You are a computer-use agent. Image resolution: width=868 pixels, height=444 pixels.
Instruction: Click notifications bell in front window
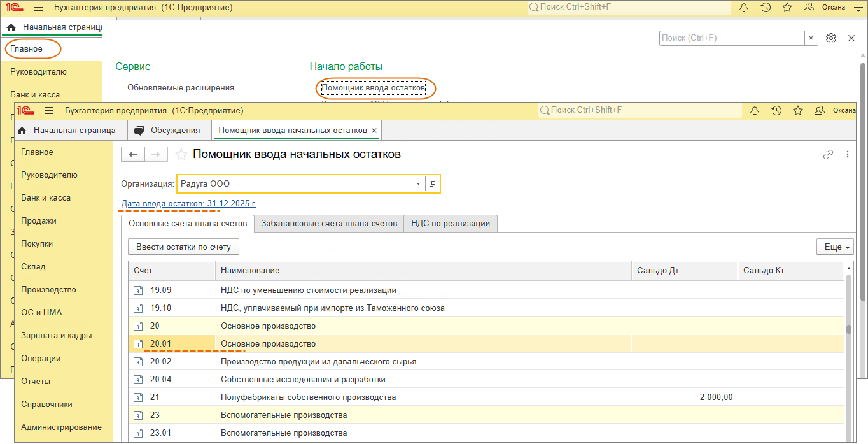click(755, 111)
